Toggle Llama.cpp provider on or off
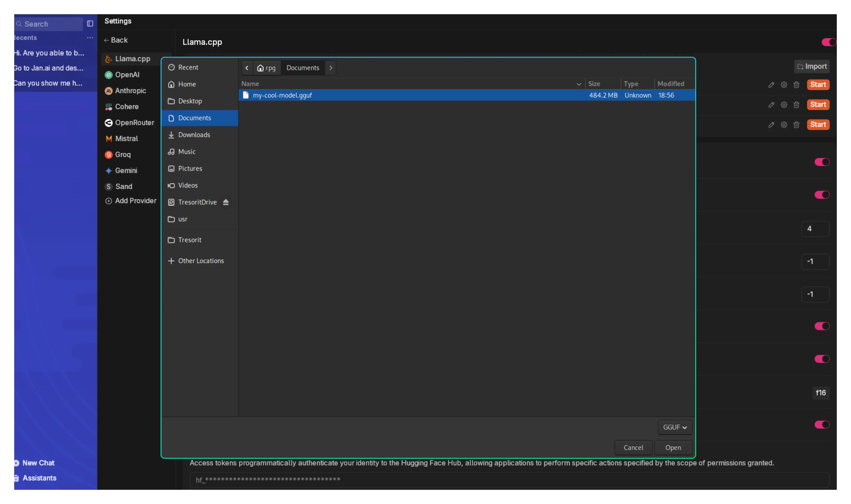The height and width of the screenshot is (504, 851). tap(828, 42)
